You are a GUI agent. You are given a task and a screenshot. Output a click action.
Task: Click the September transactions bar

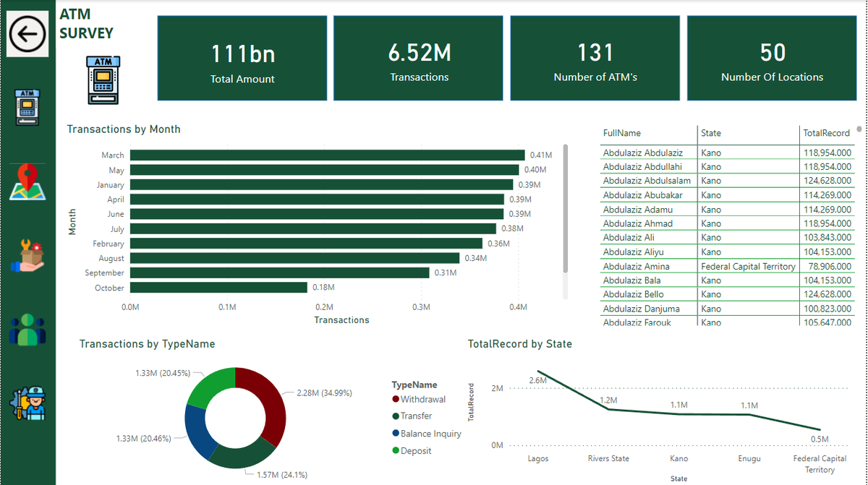[280, 272]
